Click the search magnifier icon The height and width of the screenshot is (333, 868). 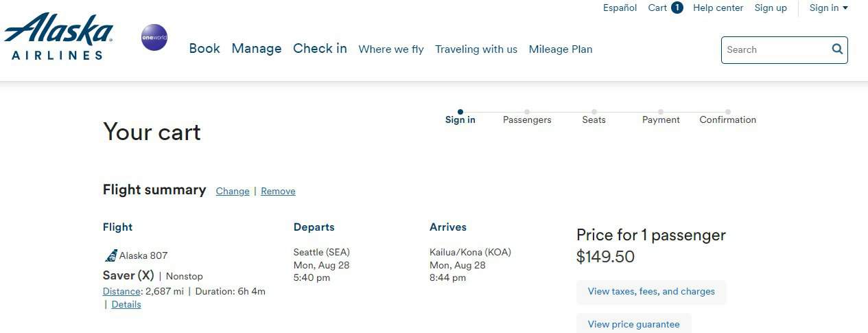pos(837,49)
